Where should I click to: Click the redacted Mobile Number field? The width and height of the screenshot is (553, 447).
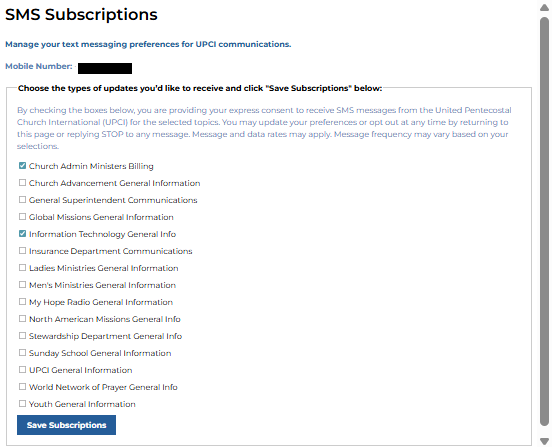tap(105, 68)
